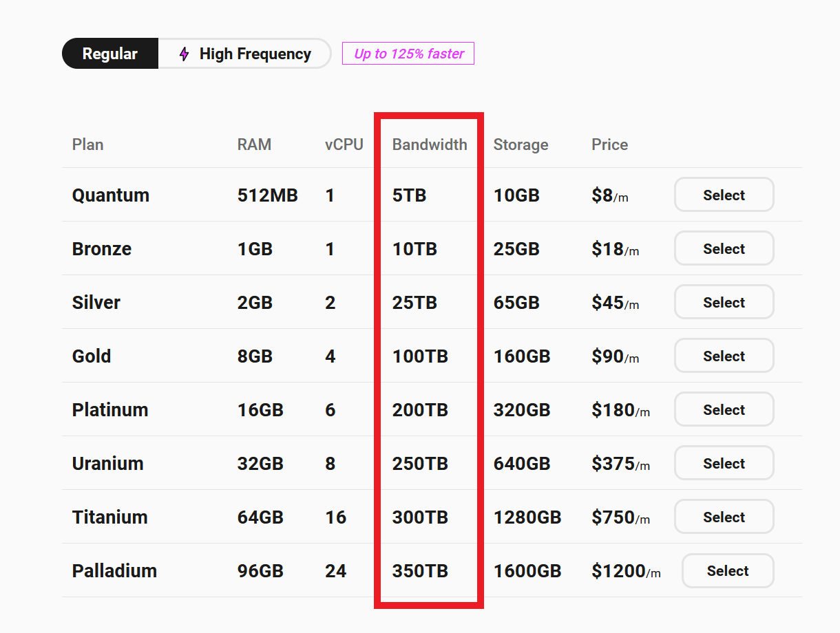The width and height of the screenshot is (840, 633).
Task: Select the Platinum plan
Action: pyautogui.click(x=724, y=409)
